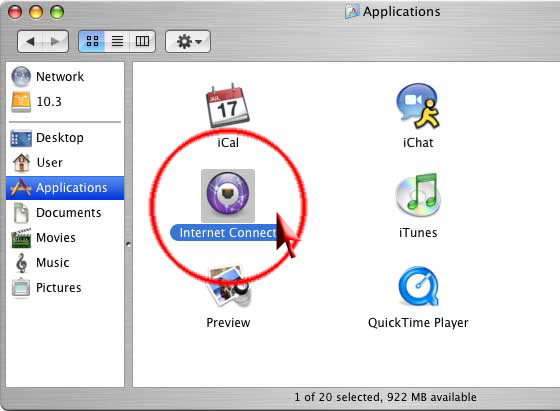
Task: Click the Movies label in sidebar
Action: 56,238
